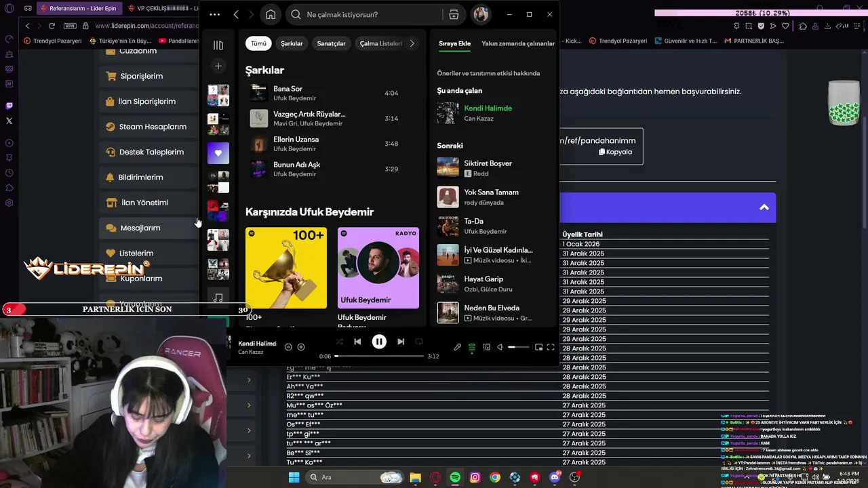The image size is (868, 488).
Task: Go to previous track in Spotify
Action: coord(357,342)
